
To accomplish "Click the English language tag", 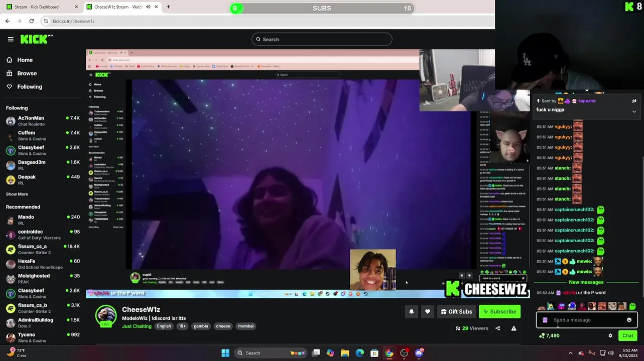I will coord(164,326).
